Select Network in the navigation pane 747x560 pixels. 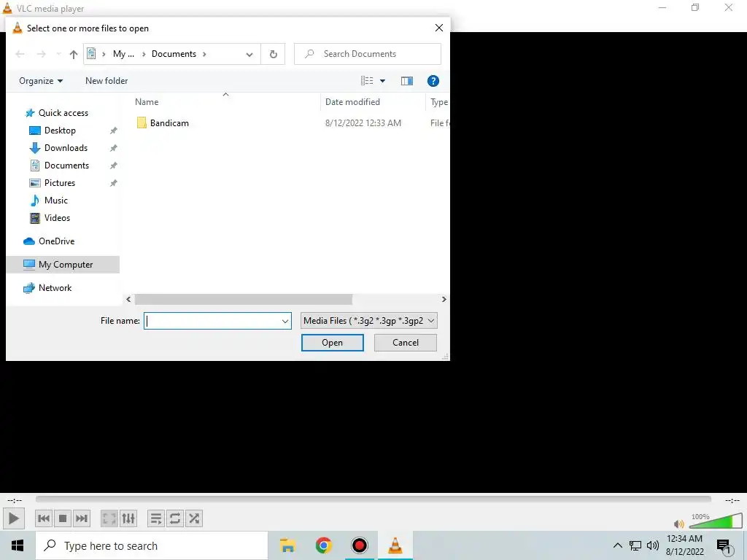point(55,287)
